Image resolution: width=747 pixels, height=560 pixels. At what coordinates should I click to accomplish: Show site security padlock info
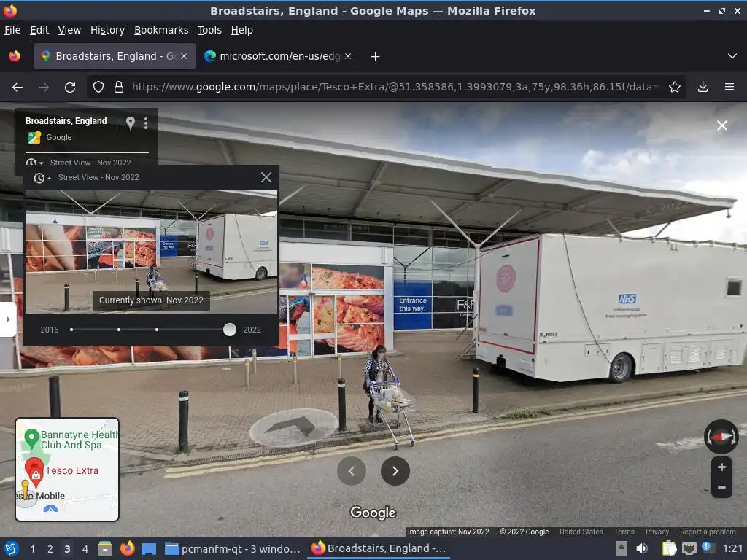[119, 87]
